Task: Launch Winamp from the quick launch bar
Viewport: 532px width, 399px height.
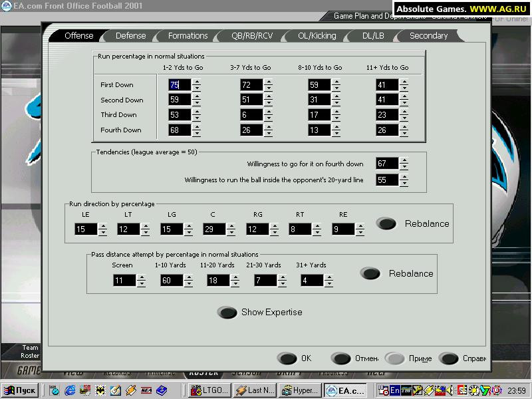Action: pyautogui.click(x=131, y=390)
